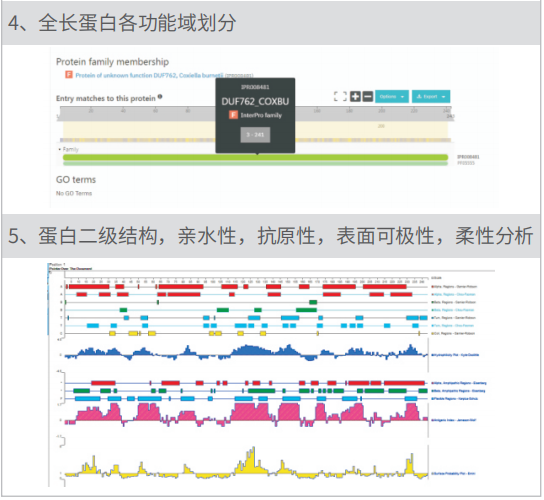
Task: Click the Hydrophilicity Plot Kyte-Doolittle legend label
Action: tap(457, 355)
